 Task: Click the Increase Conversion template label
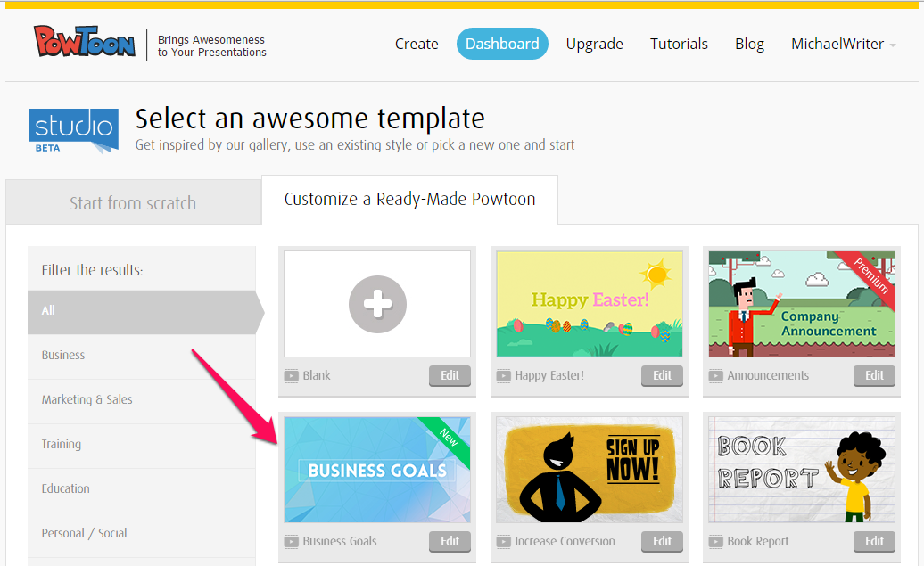[x=565, y=541]
